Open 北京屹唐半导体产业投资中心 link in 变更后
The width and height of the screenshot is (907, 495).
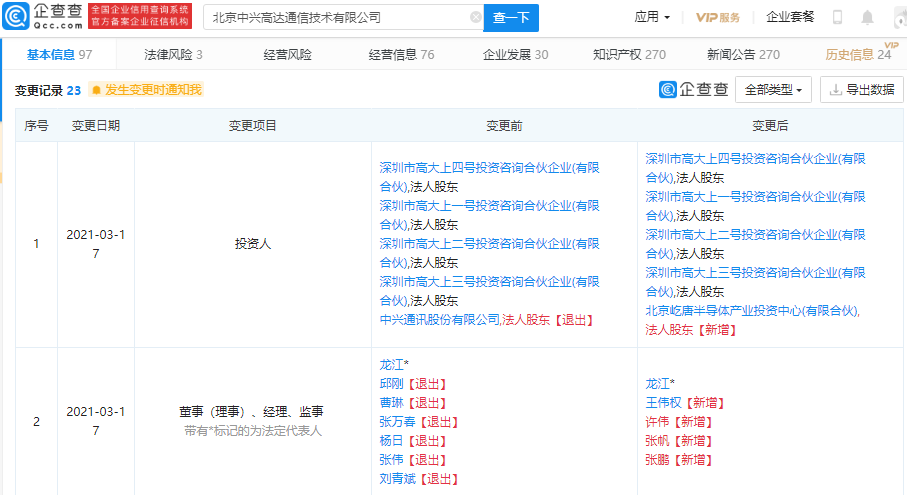pos(751,311)
